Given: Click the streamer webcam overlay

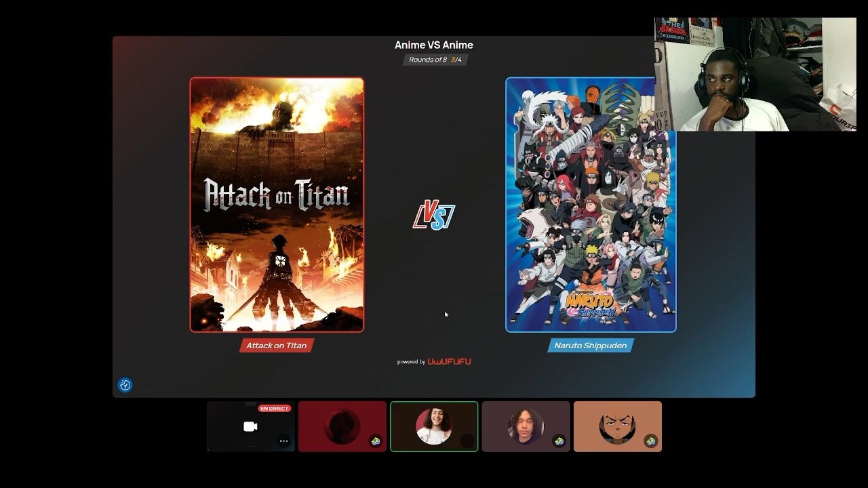Looking at the screenshot, I should [x=755, y=74].
